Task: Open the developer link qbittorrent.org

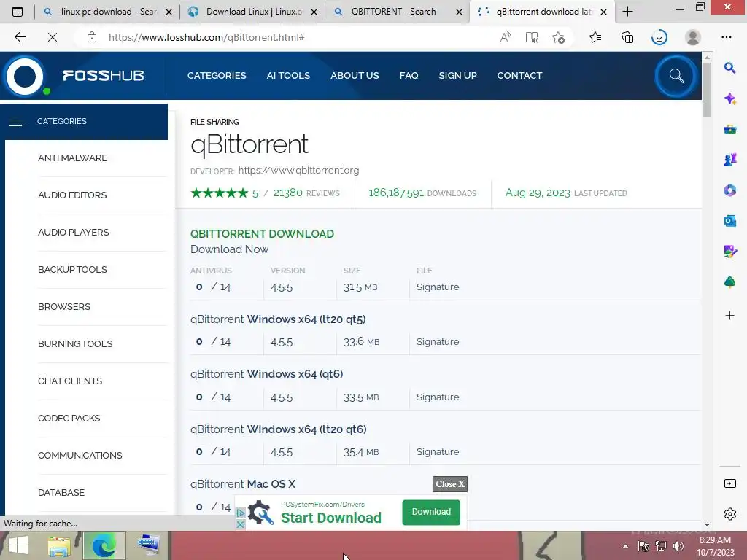Action: [x=298, y=171]
